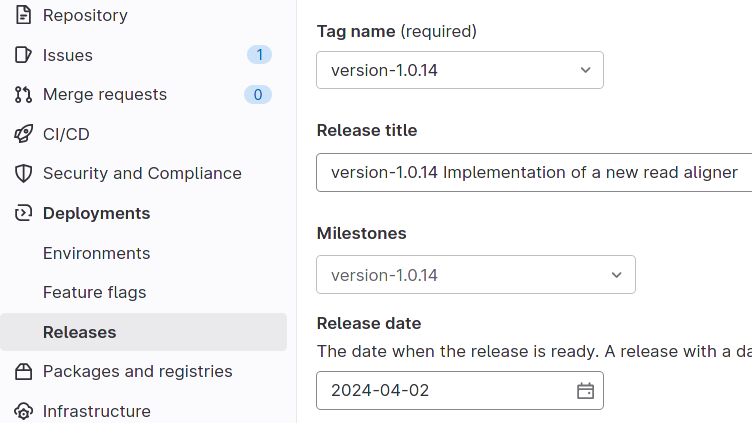The height and width of the screenshot is (423, 752).
Task: Click the Deployments icon
Action: coord(23,213)
